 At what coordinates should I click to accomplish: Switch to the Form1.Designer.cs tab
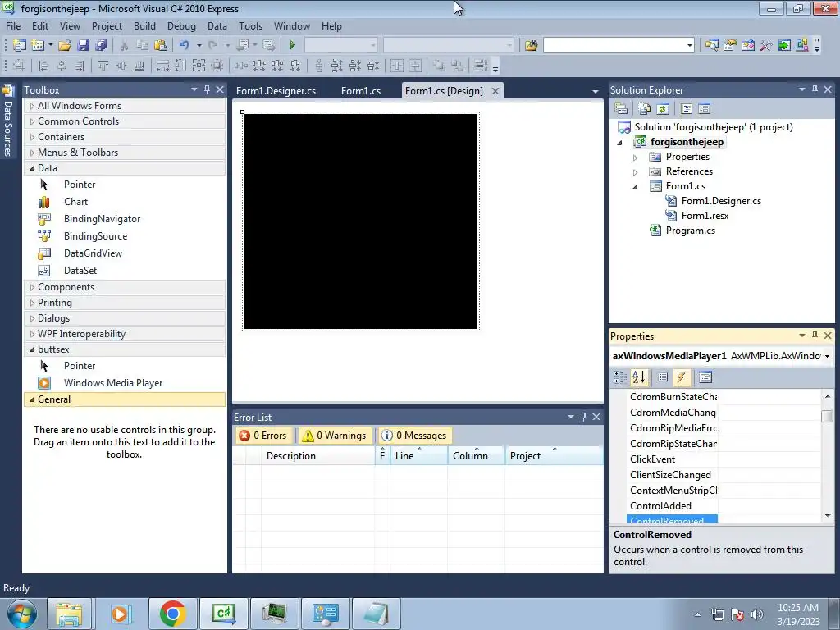[x=276, y=90]
